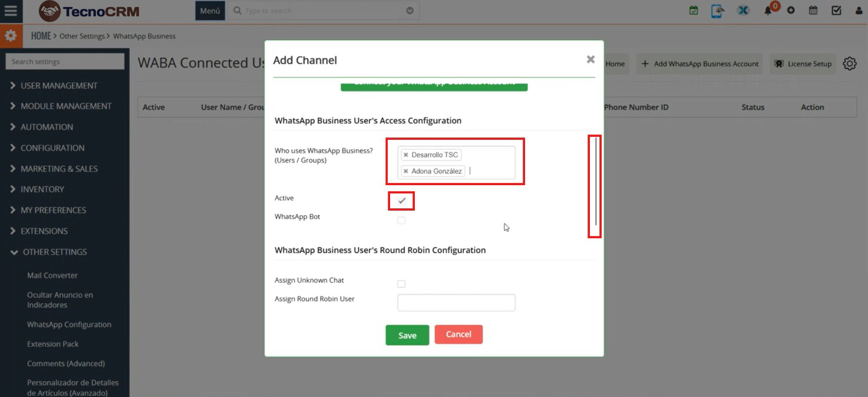Open the search bar dropdown arrow
The image size is (868, 397).
point(410,11)
